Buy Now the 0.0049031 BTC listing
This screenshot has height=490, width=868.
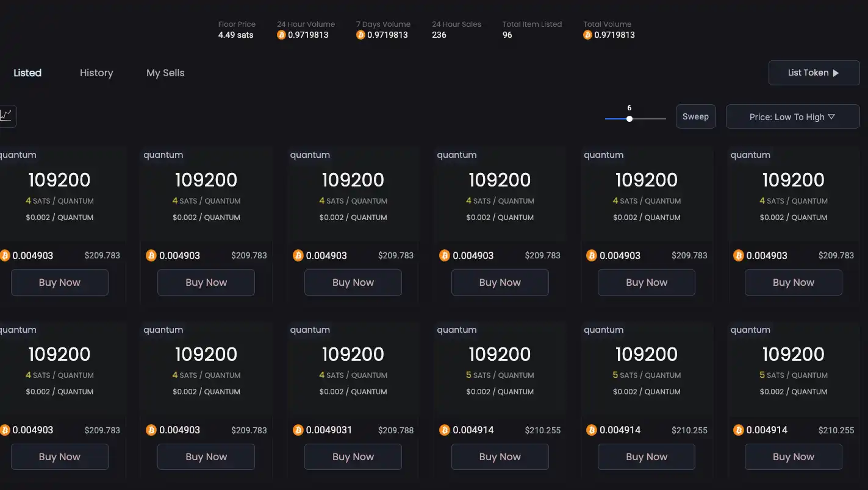click(353, 457)
